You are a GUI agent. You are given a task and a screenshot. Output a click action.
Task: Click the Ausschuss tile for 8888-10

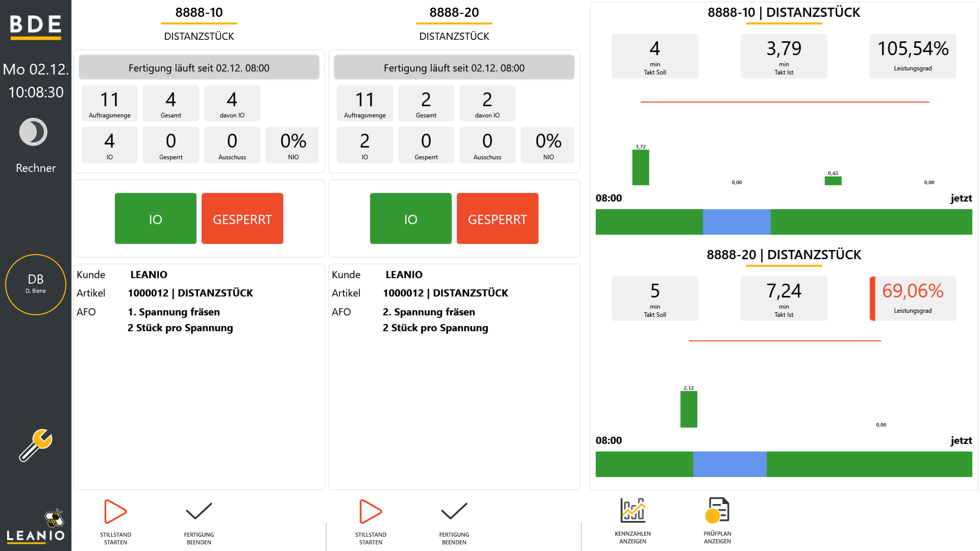(232, 145)
